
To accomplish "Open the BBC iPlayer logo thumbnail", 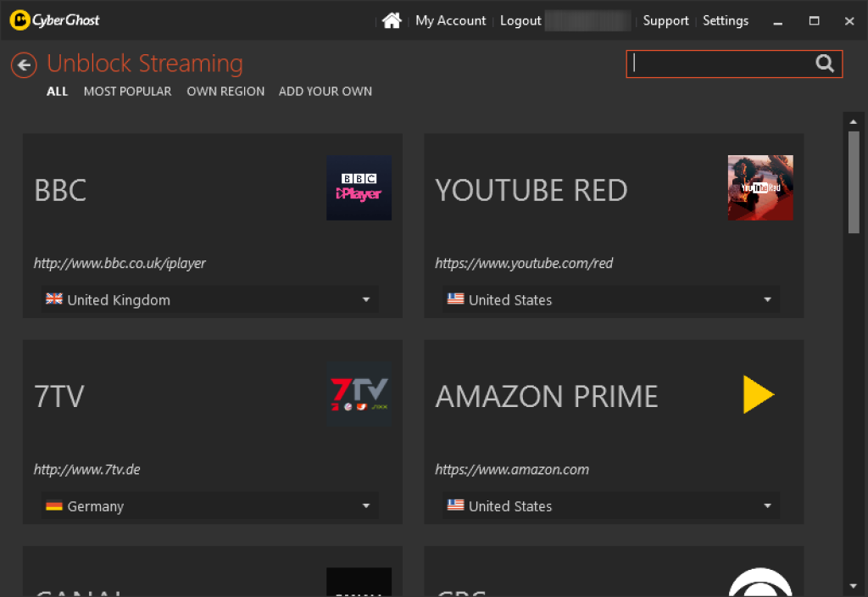I will coord(359,187).
